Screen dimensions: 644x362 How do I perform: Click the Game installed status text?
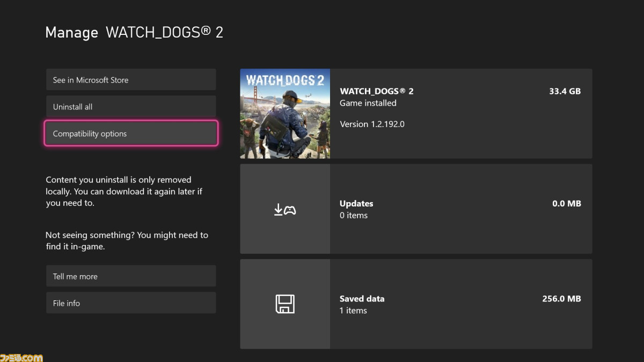point(368,103)
